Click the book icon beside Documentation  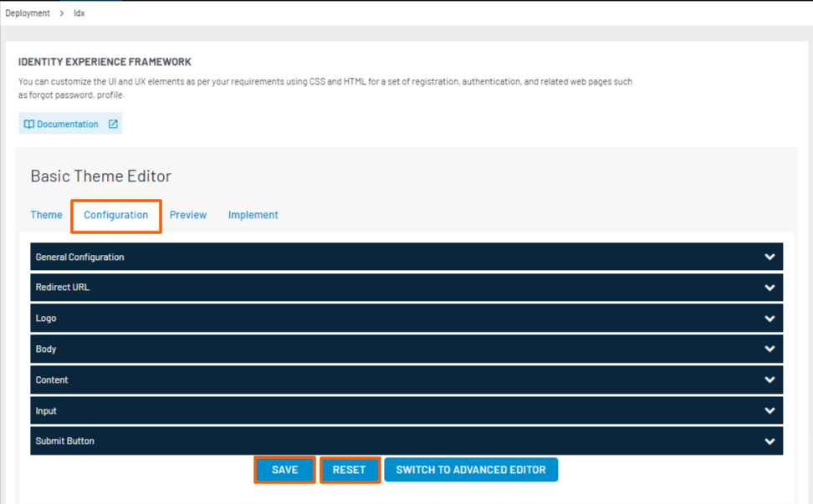click(x=29, y=125)
